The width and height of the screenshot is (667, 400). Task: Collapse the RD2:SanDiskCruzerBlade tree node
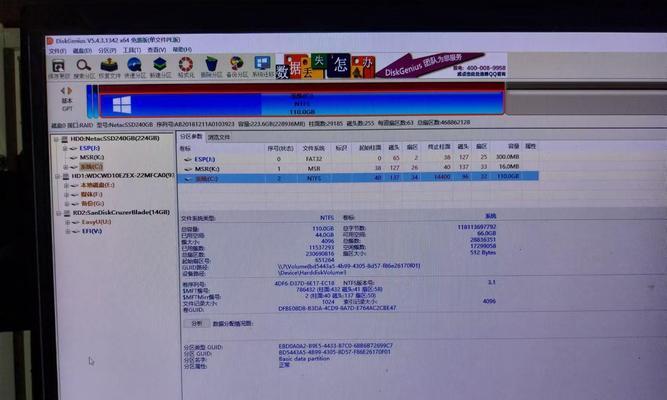(x=59, y=213)
